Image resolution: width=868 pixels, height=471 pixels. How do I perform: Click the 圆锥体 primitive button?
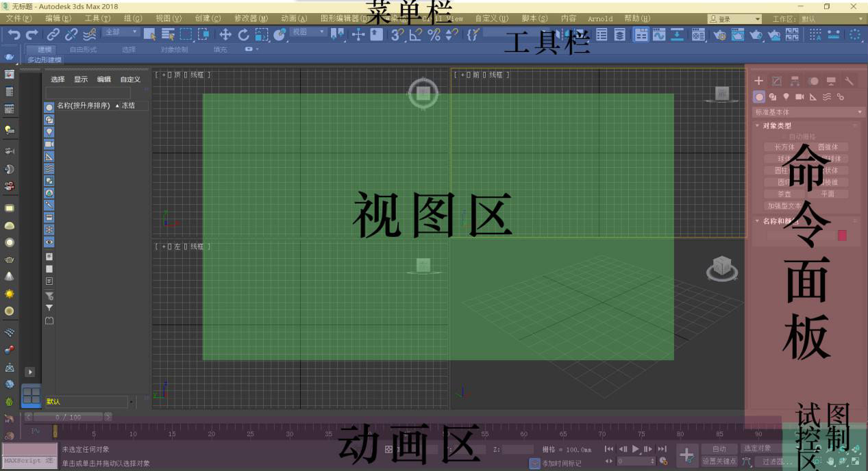click(828, 147)
